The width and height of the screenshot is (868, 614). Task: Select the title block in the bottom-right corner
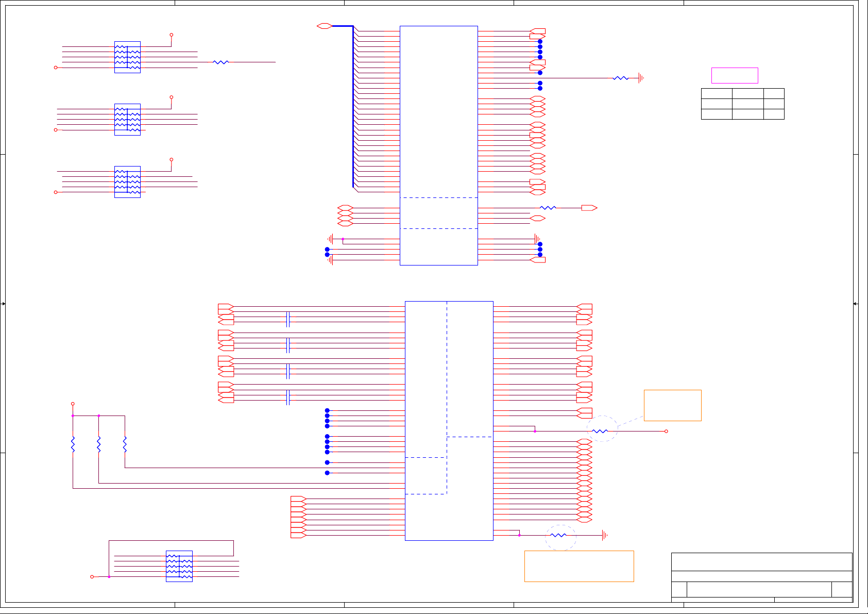(x=762, y=577)
